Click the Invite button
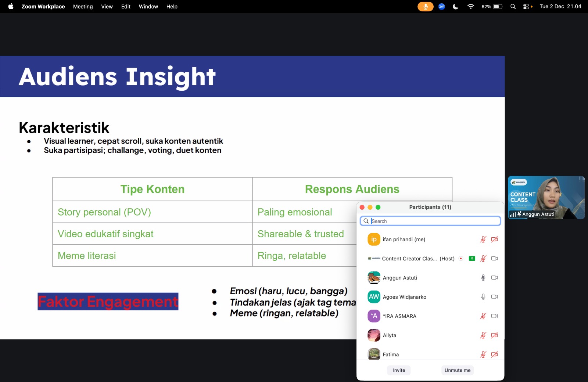Image resolution: width=588 pixels, height=382 pixels. (399, 370)
